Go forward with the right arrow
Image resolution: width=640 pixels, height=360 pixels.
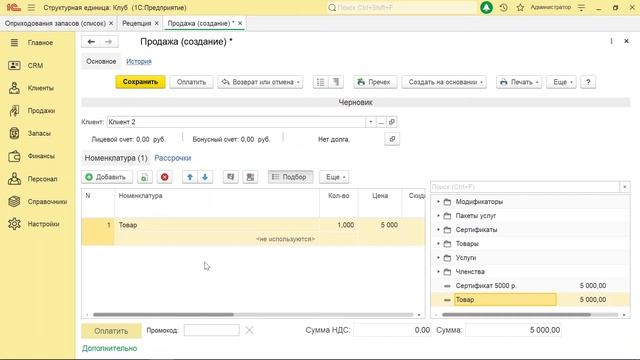109,42
